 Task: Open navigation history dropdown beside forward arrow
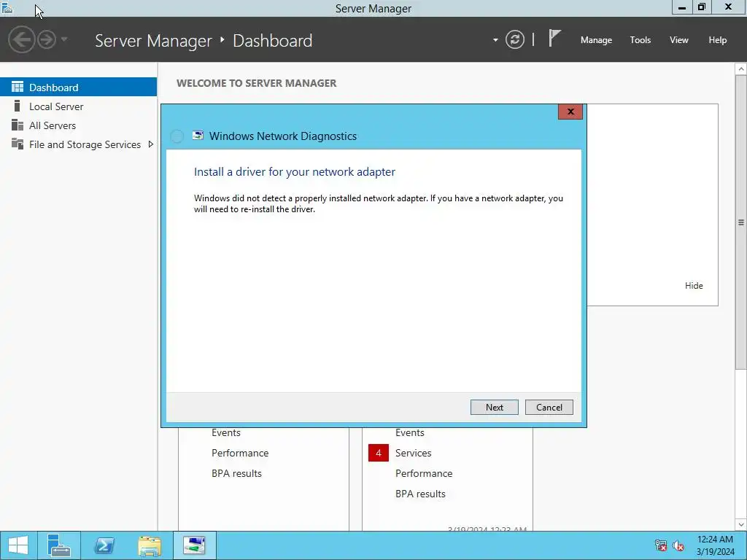64,39
